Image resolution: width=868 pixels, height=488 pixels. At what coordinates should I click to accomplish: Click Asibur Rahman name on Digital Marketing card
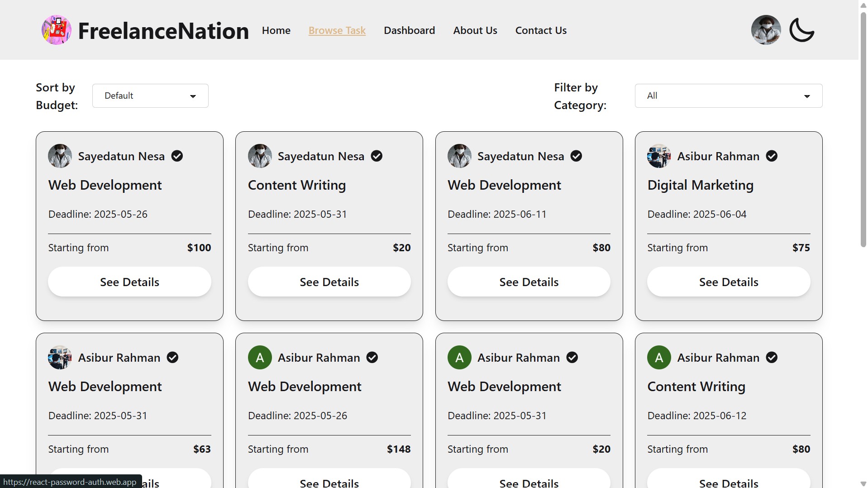pos(718,156)
